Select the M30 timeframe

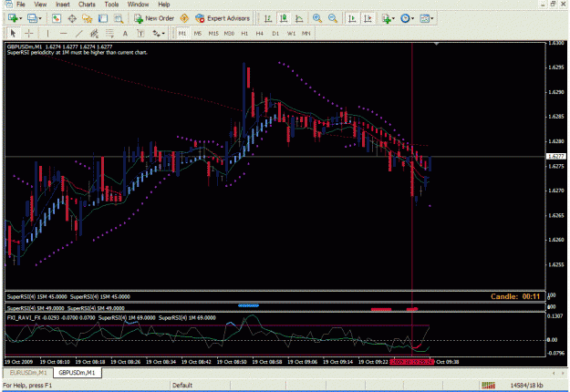(x=229, y=34)
